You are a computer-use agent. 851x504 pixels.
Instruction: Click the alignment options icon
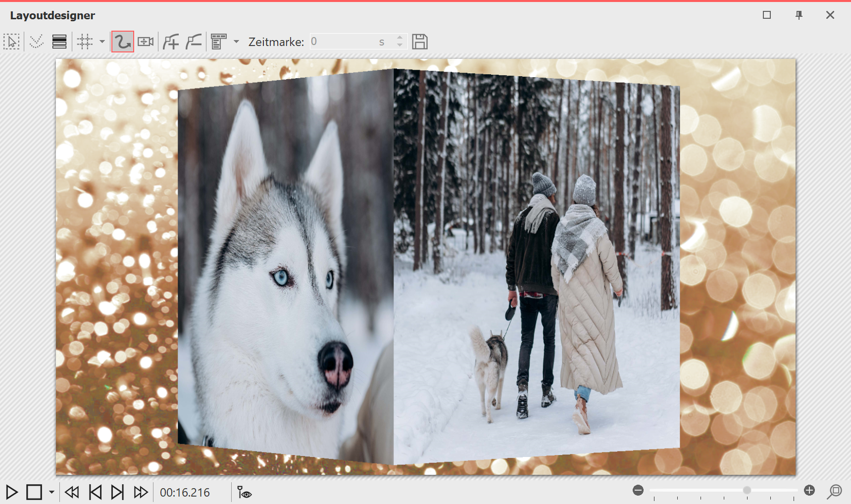[x=218, y=42]
